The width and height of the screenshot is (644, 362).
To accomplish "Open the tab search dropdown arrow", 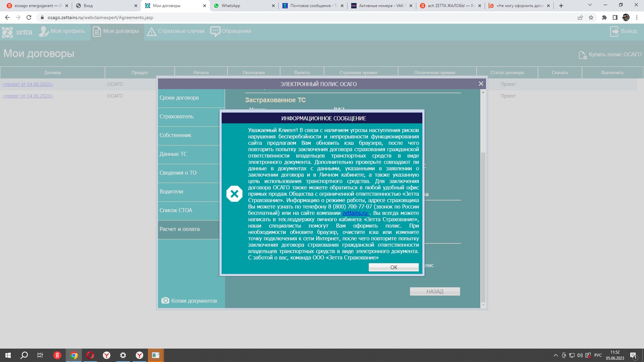I will pyautogui.click(x=590, y=5).
